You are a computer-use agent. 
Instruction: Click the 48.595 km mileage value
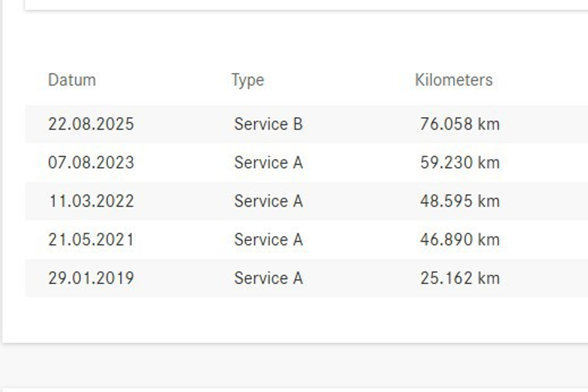pyautogui.click(x=460, y=201)
